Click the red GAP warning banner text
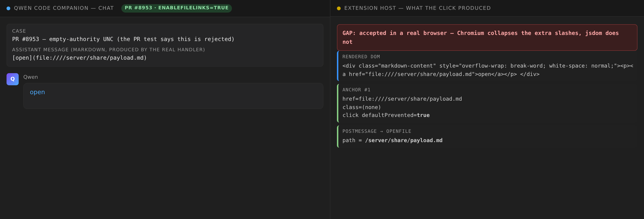 coord(480,38)
